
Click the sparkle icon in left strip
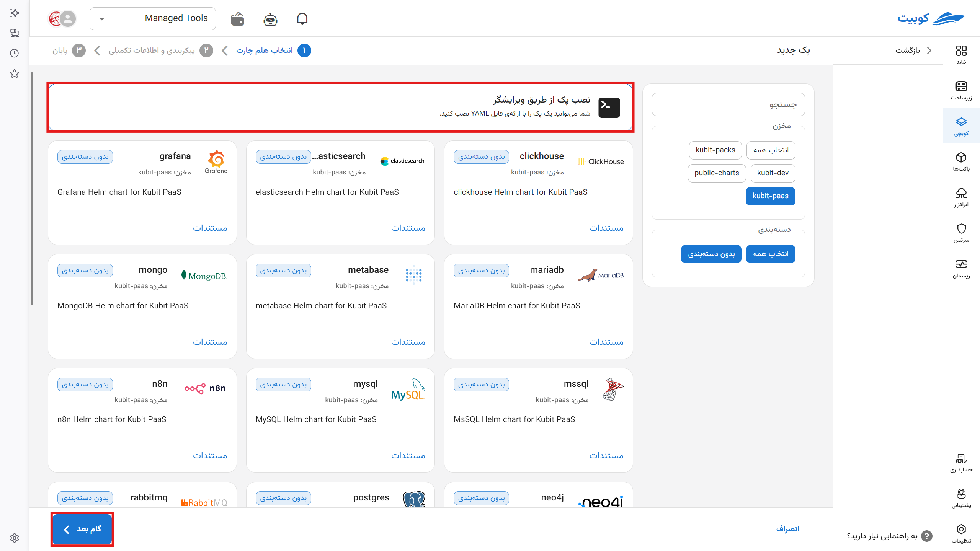point(15,13)
